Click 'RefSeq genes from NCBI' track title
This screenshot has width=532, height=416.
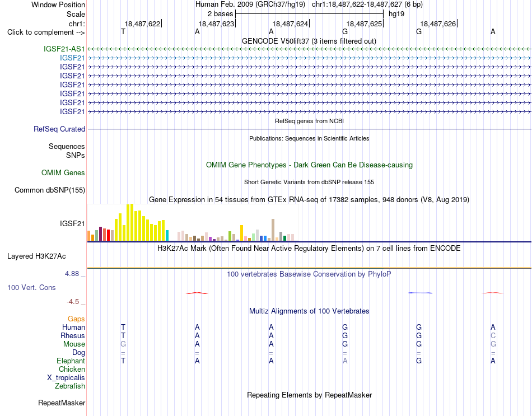coord(309,121)
